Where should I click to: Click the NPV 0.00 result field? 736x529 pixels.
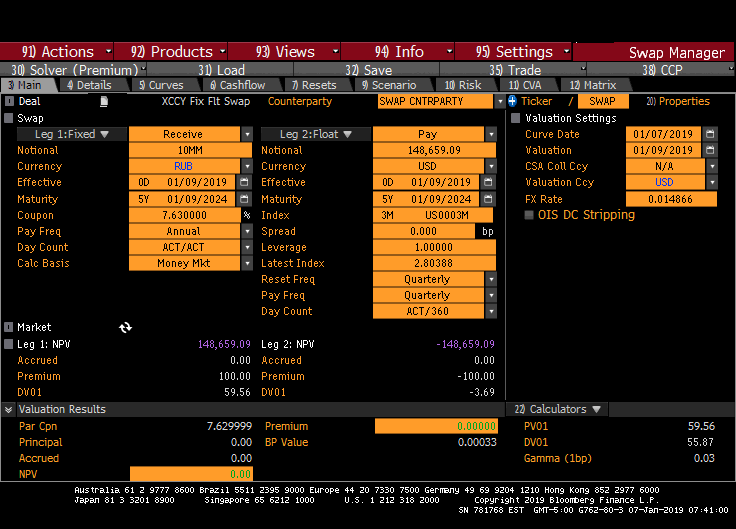click(x=191, y=474)
